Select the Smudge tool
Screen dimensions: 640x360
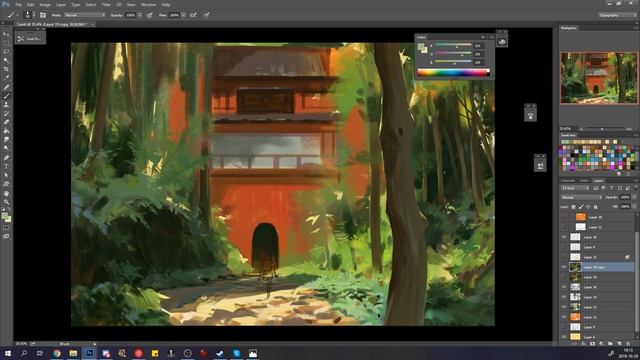[6, 140]
